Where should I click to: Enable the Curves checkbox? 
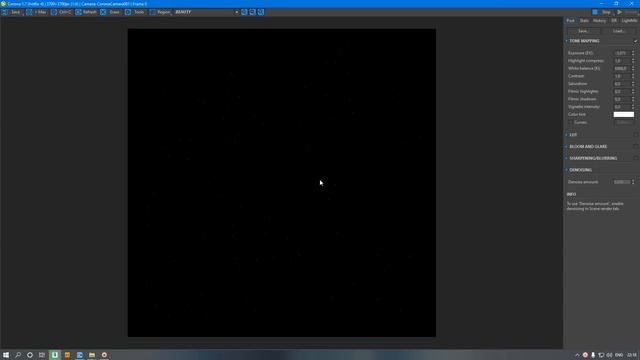(570, 122)
